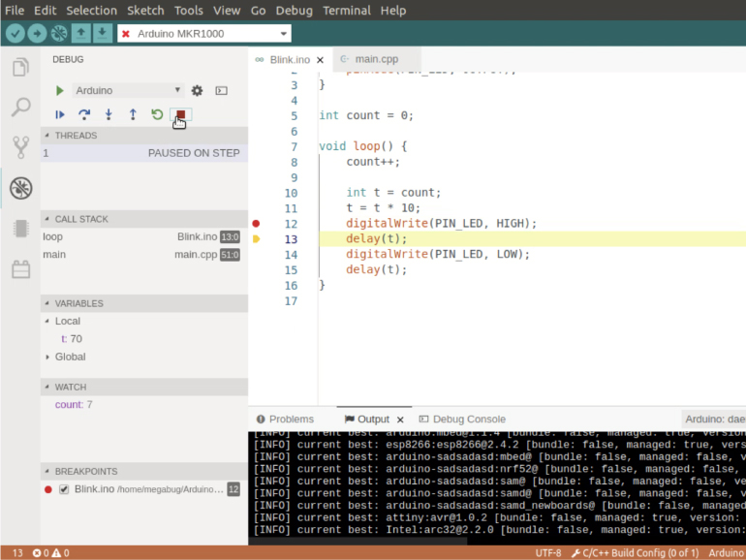
Task: Open the debug console icon beside gear
Action: point(221,90)
